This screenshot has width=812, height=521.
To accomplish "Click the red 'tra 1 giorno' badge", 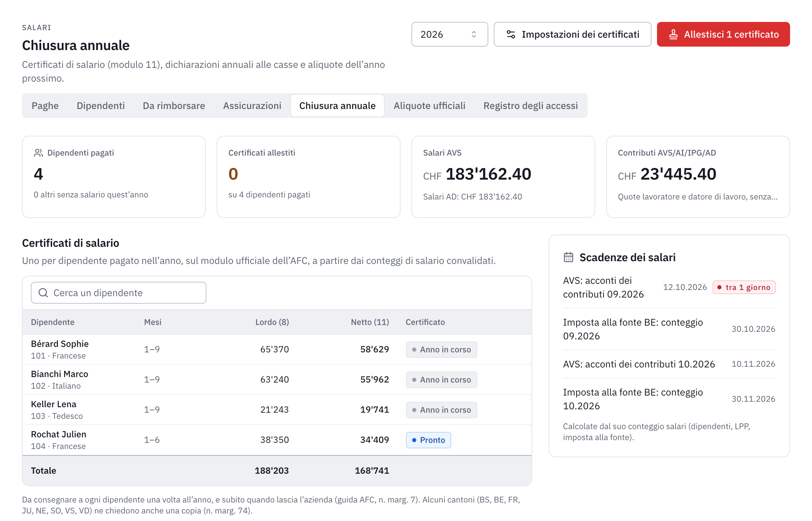I will [744, 287].
